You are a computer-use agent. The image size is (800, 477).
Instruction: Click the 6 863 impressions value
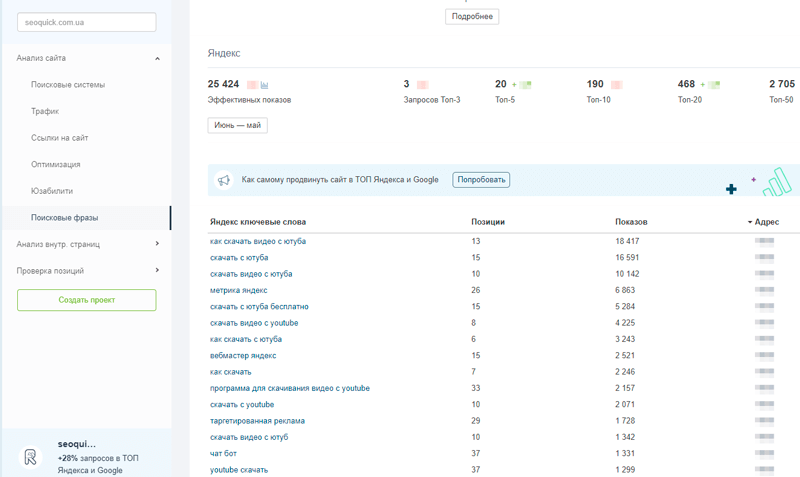[625, 290]
